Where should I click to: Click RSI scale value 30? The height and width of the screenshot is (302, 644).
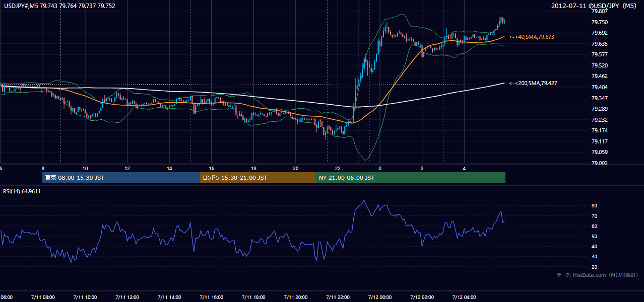tap(594, 257)
